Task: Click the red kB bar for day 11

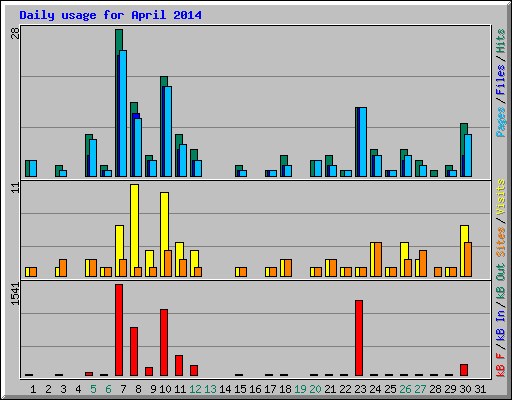Action: [179, 365]
